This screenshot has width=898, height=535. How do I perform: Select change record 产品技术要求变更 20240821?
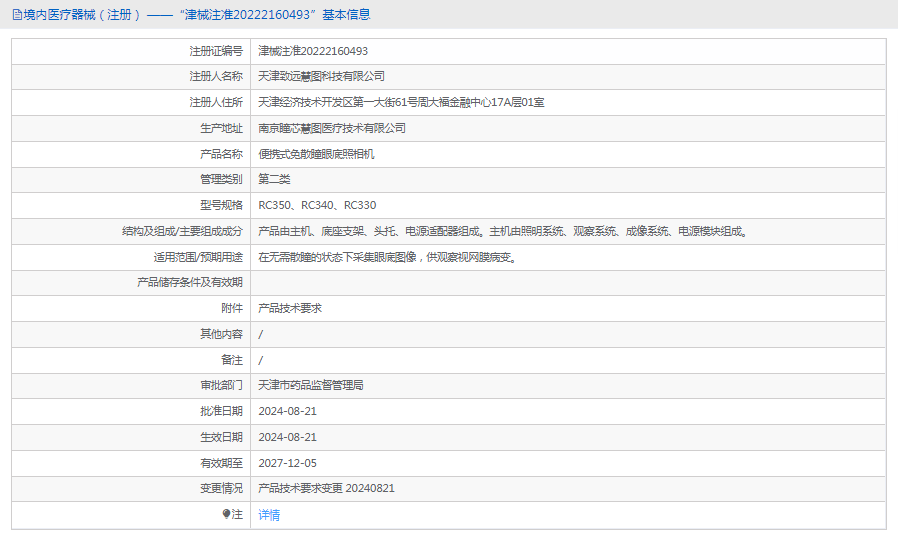click(x=326, y=488)
